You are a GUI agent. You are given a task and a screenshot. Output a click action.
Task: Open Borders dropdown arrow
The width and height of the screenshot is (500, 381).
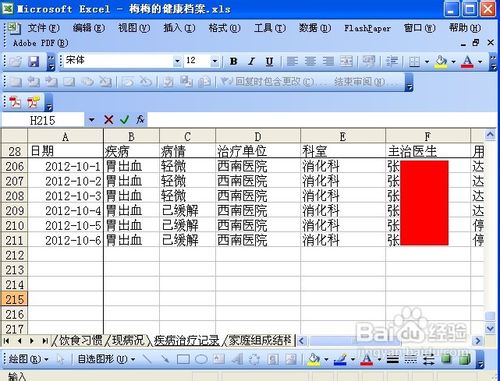coord(427,62)
